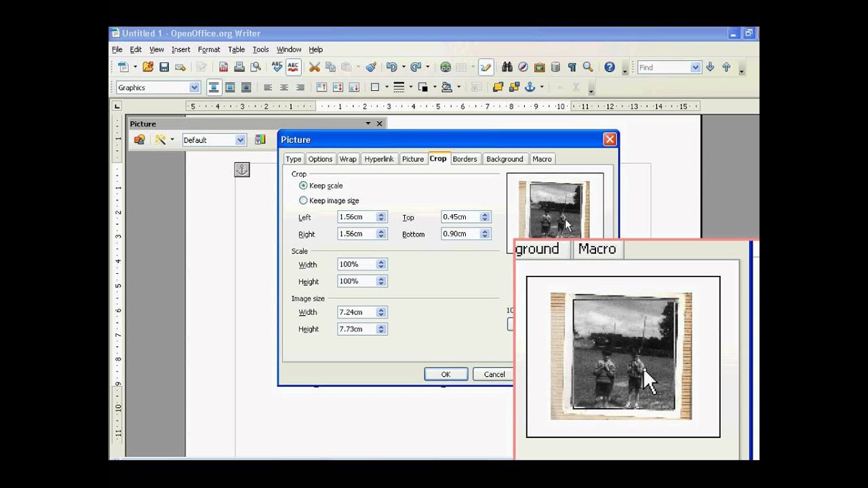Adjust the Bottom crop spinner

tap(485, 234)
